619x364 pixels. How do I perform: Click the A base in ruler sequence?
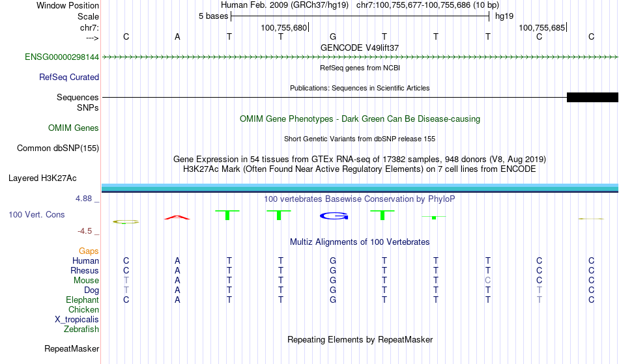coord(177,36)
